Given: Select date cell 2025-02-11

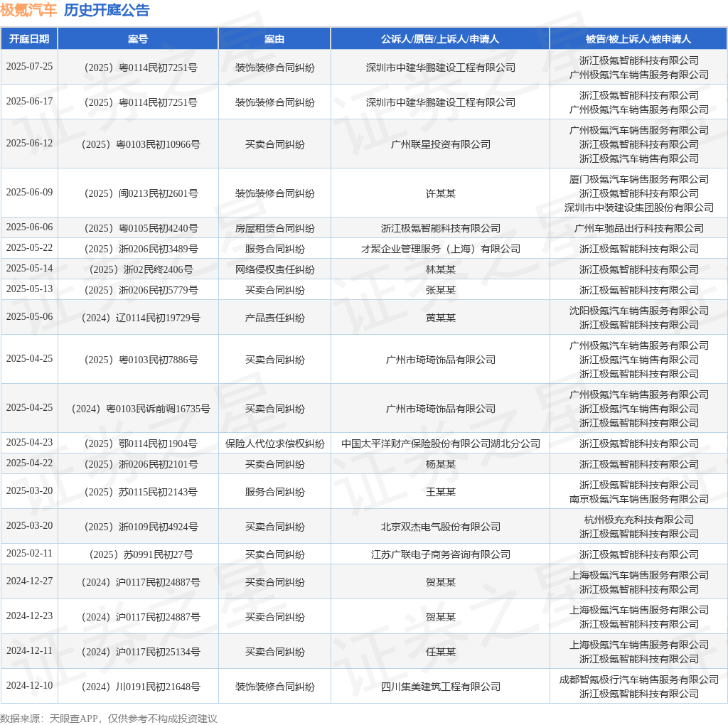Looking at the screenshot, I should (x=29, y=553).
